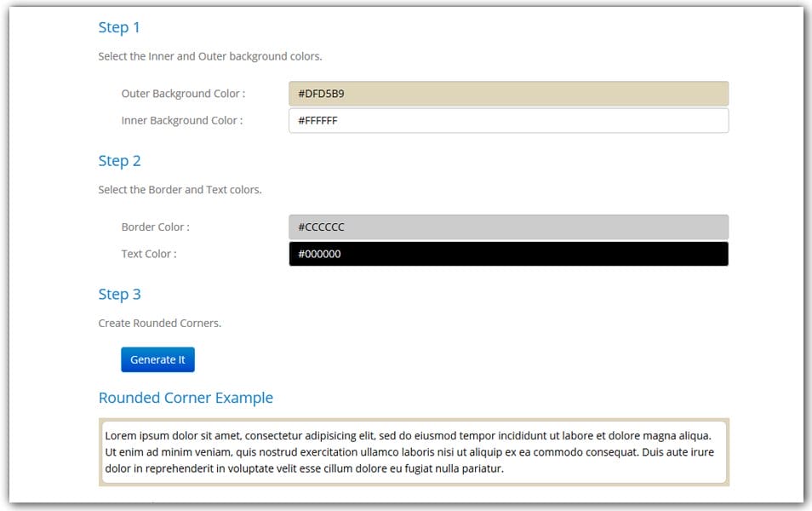Click the Outer Background Color field

click(506, 94)
